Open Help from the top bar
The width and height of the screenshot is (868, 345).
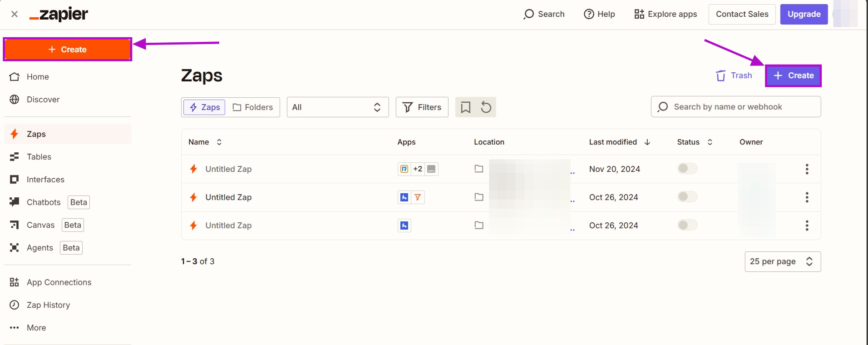point(599,14)
